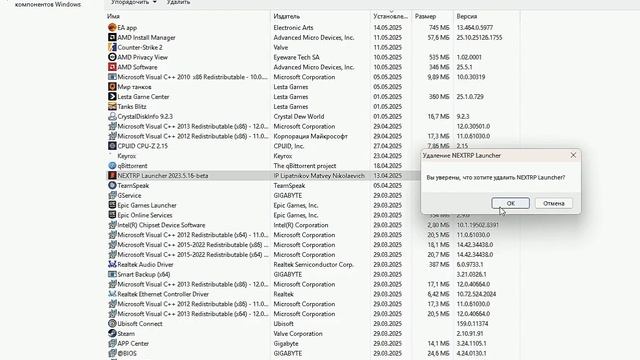Select the AMD Software icon

(x=112, y=67)
